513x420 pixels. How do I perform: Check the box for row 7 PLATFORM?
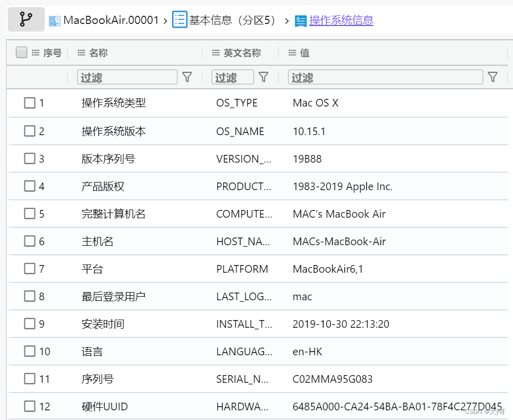(x=30, y=269)
